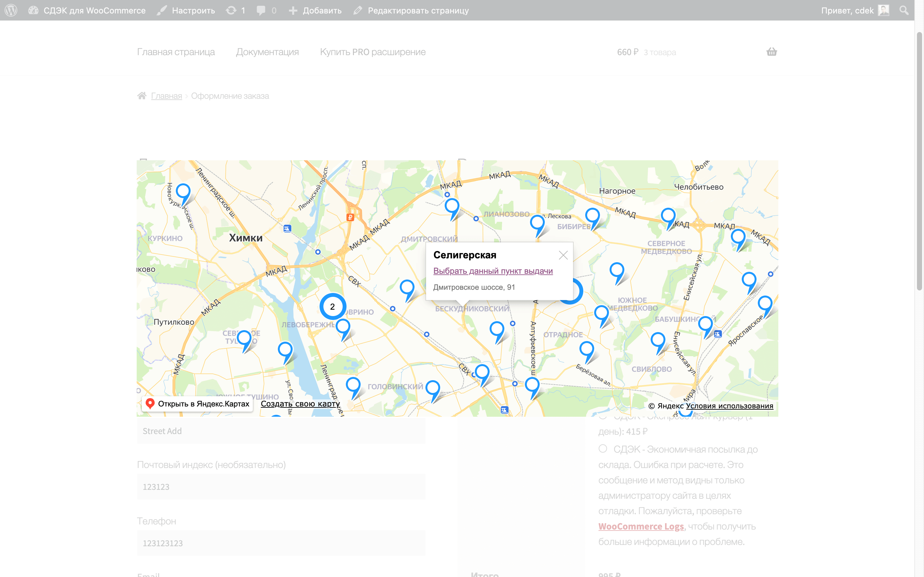
Task: Open the WooCommerce Logs link
Action: (x=641, y=526)
